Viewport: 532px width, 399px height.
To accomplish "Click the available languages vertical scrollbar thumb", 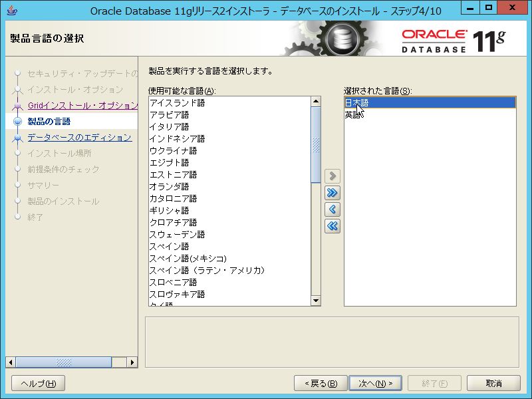I will pos(316,145).
